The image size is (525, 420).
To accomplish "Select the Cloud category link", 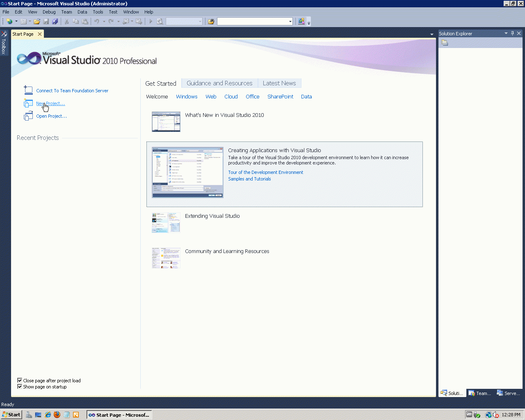I will pos(231,97).
